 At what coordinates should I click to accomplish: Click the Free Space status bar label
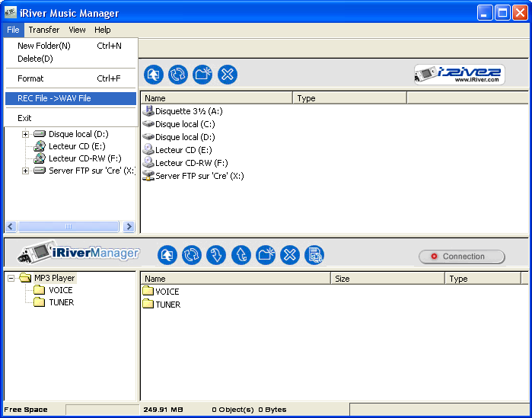click(x=26, y=410)
